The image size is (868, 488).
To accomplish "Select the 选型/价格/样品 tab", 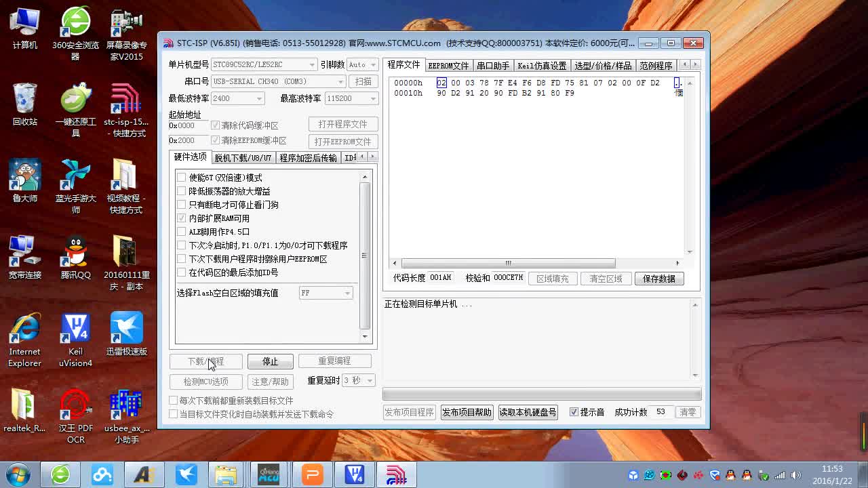I will (x=603, y=66).
